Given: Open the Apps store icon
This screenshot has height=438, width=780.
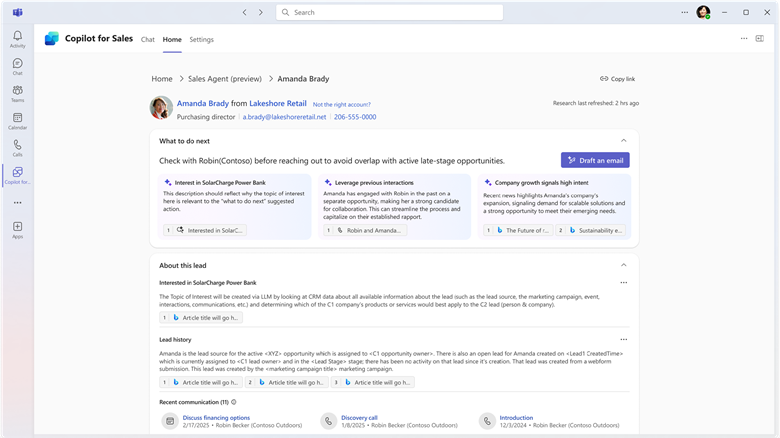Looking at the screenshot, I should pos(17,229).
